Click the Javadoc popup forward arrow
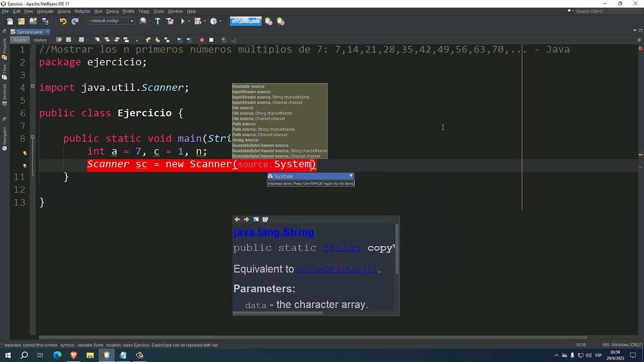The height and width of the screenshot is (362, 644). pyautogui.click(x=246, y=219)
